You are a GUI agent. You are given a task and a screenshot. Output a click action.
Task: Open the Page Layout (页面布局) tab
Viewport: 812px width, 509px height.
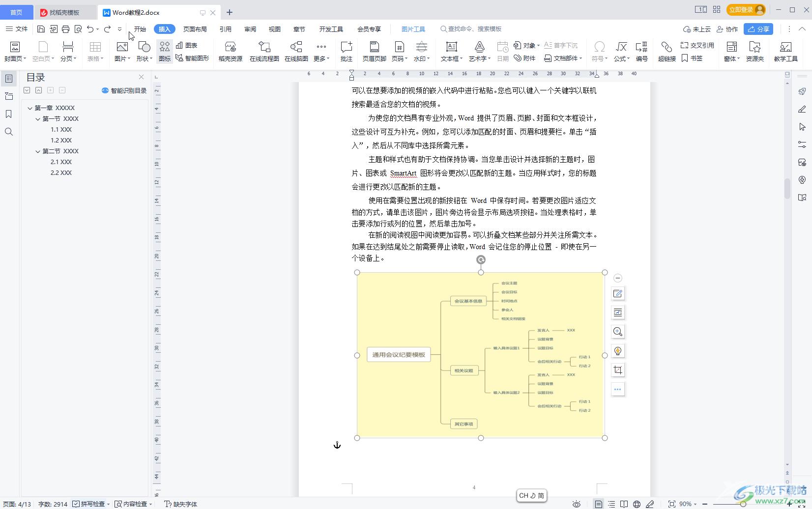195,29
